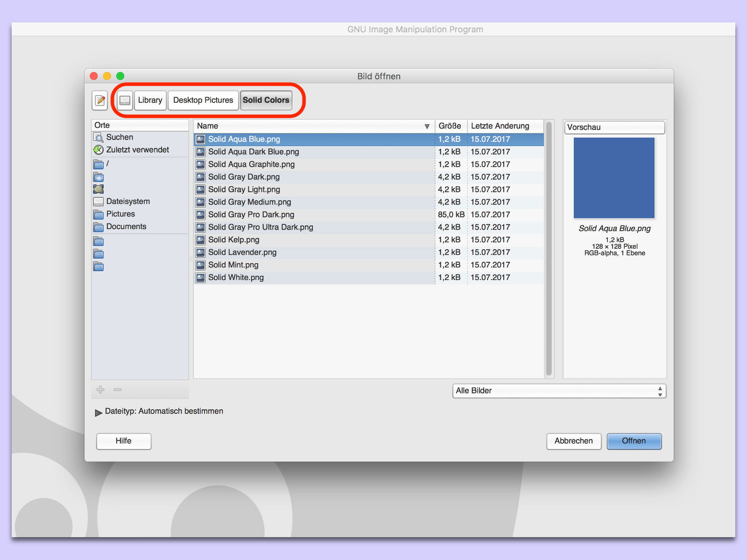Sort by the Größe column header
Viewport: 747px width, 560px height.
click(x=451, y=126)
